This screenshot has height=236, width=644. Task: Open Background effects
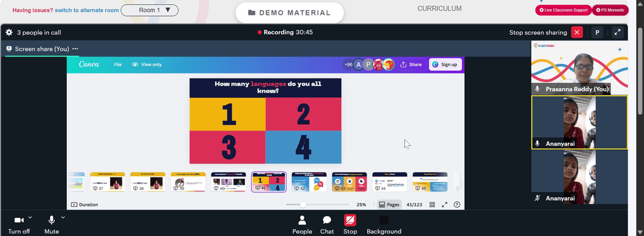[x=384, y=225]
